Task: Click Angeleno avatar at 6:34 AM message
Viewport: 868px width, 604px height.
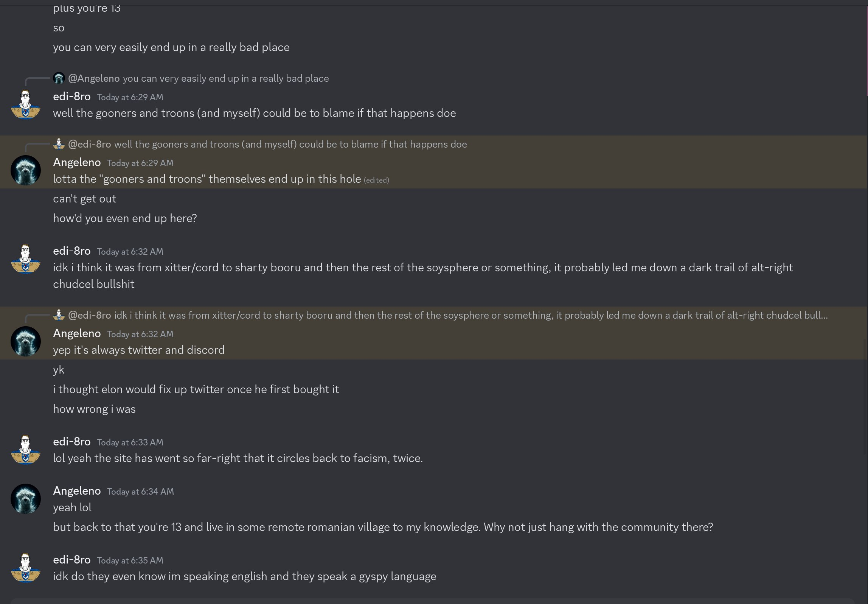Action: 25,499
